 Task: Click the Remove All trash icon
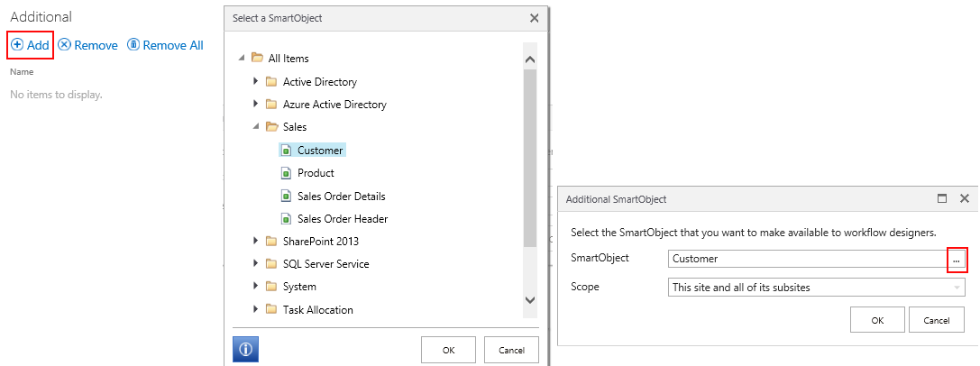133,44
